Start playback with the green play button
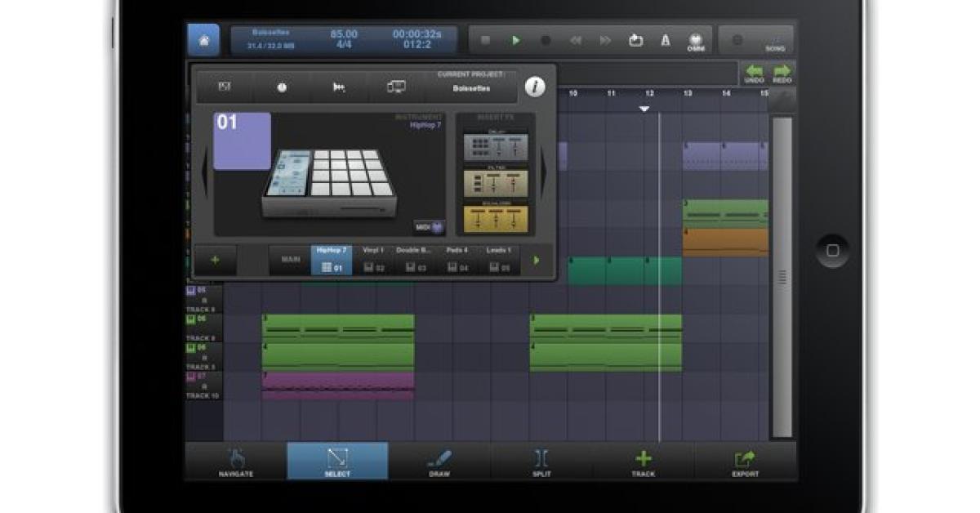Viewport: 980px width, 513px height. click(515, 40)
